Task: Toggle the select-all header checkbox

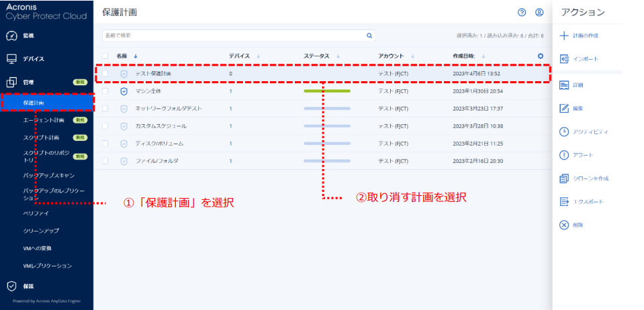Action: tap(105, 56)
